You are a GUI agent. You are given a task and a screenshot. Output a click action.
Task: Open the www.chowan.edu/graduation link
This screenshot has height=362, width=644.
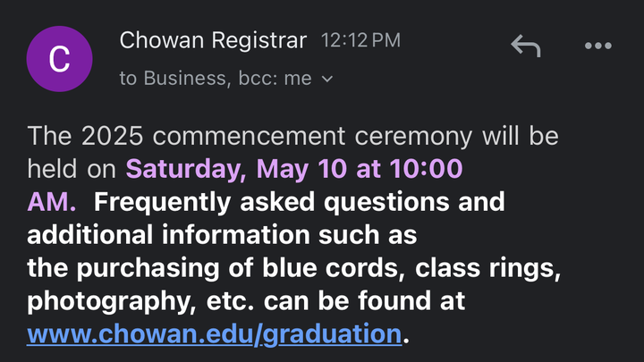(214, 334)
